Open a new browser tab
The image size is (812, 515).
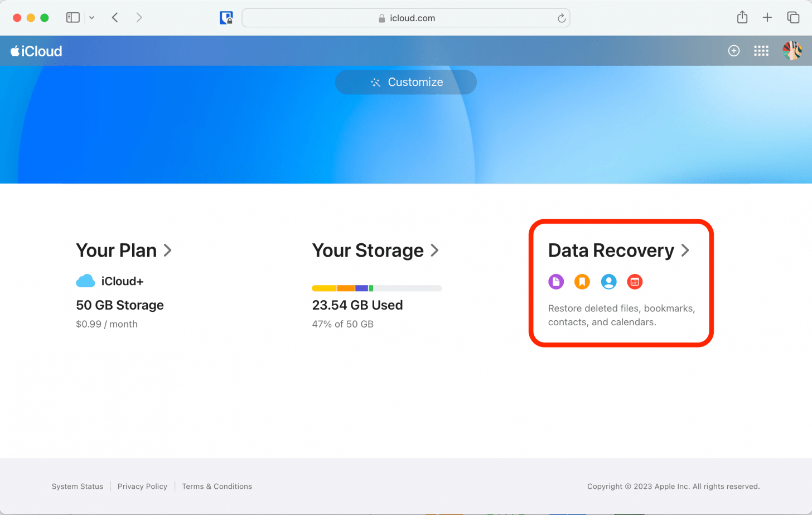(x=767, y=17)
